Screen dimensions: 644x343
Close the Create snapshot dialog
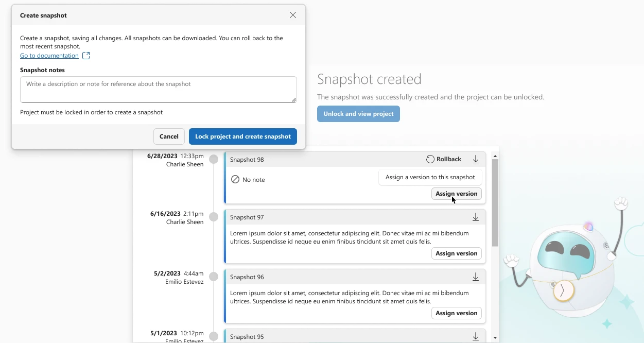[x=293, y=15]
